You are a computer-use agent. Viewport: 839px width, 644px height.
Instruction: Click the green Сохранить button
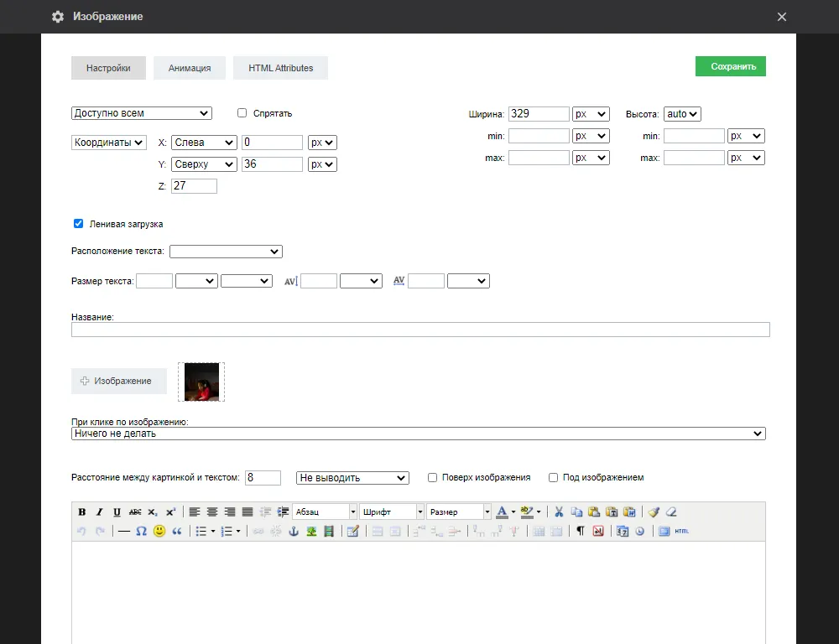730,66
